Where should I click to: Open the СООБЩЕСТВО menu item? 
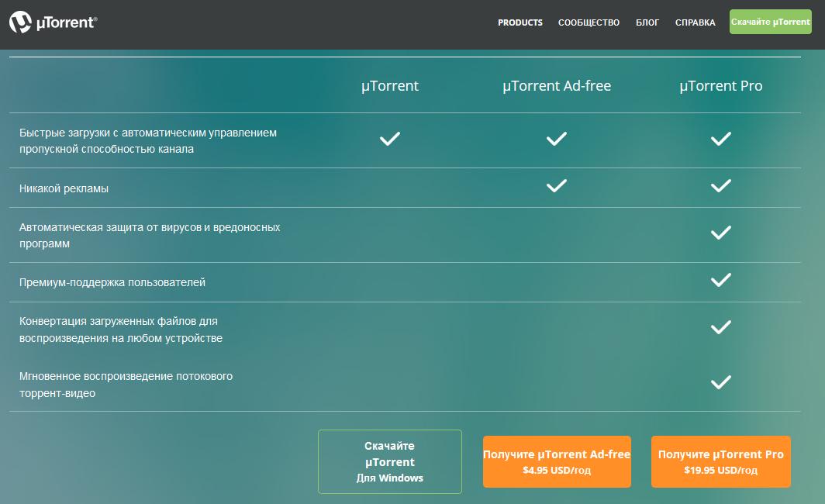pos(589,22)
